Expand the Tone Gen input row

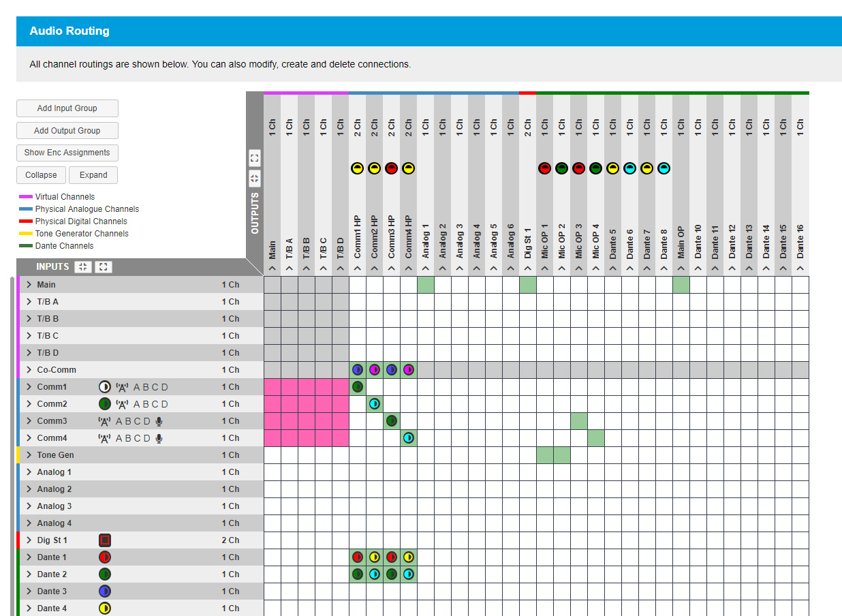pyautogui.click(x=29, y=455)
